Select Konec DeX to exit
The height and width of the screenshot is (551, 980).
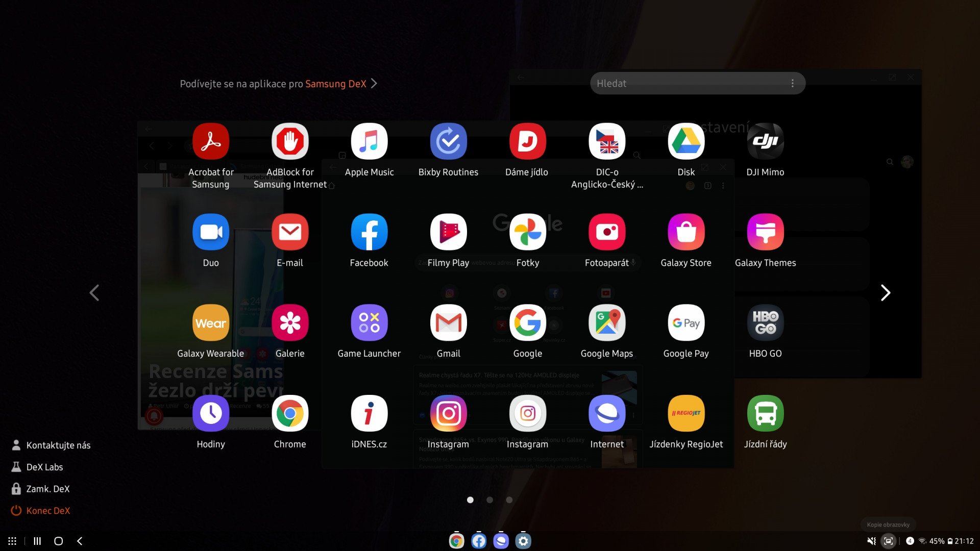coord(47,511)
